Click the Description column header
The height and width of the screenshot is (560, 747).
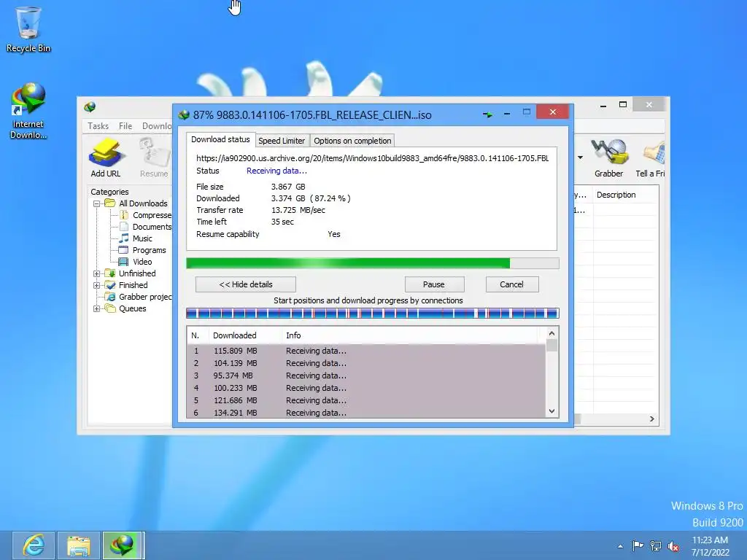pos(625,195)
